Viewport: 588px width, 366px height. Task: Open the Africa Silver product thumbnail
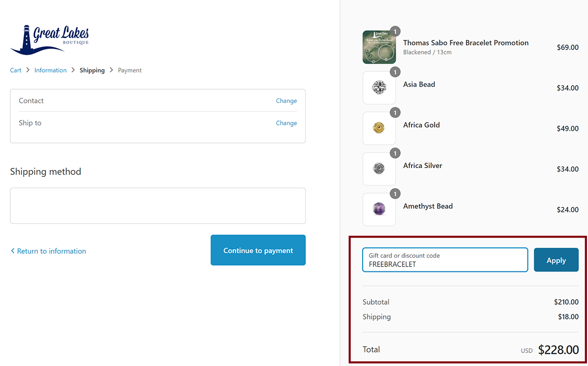tap(379, 169)
